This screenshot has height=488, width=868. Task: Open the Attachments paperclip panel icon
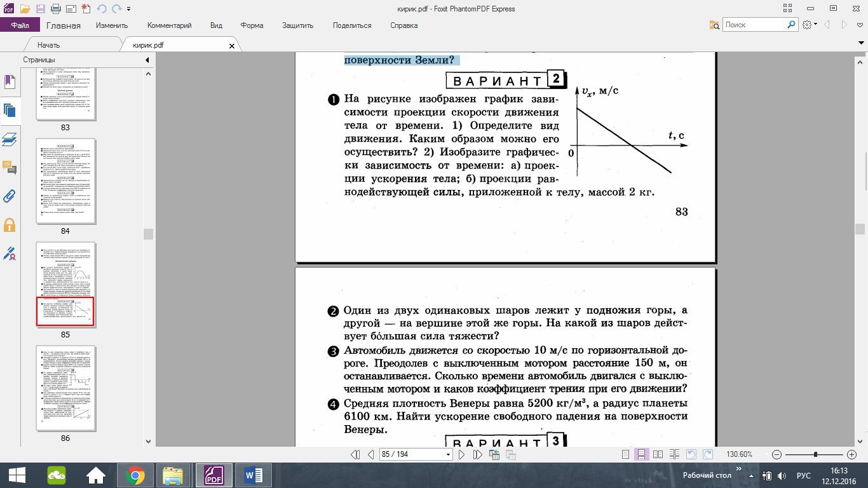[x=10, y=196]
